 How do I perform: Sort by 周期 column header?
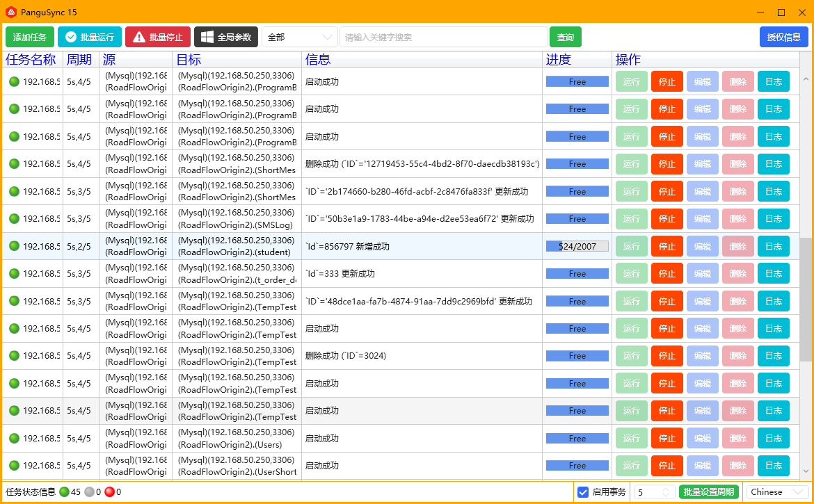[x=79, y=60]
